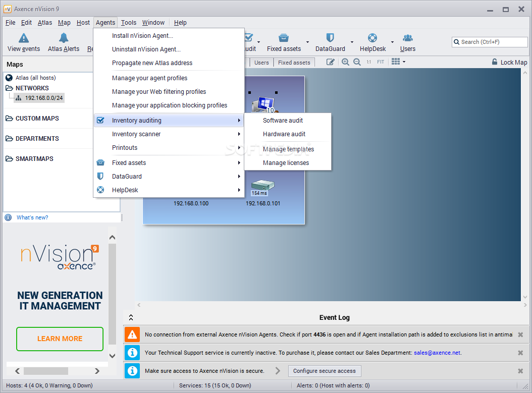Click the Atlas Alerts bell icon
The width and height of the screenshot is (532, 393).
point(64,38)
